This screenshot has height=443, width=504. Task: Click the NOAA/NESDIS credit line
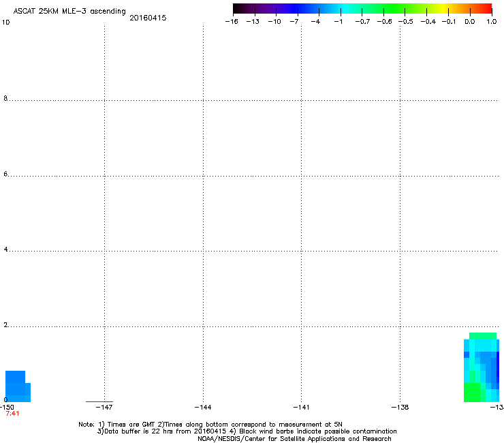294,439
